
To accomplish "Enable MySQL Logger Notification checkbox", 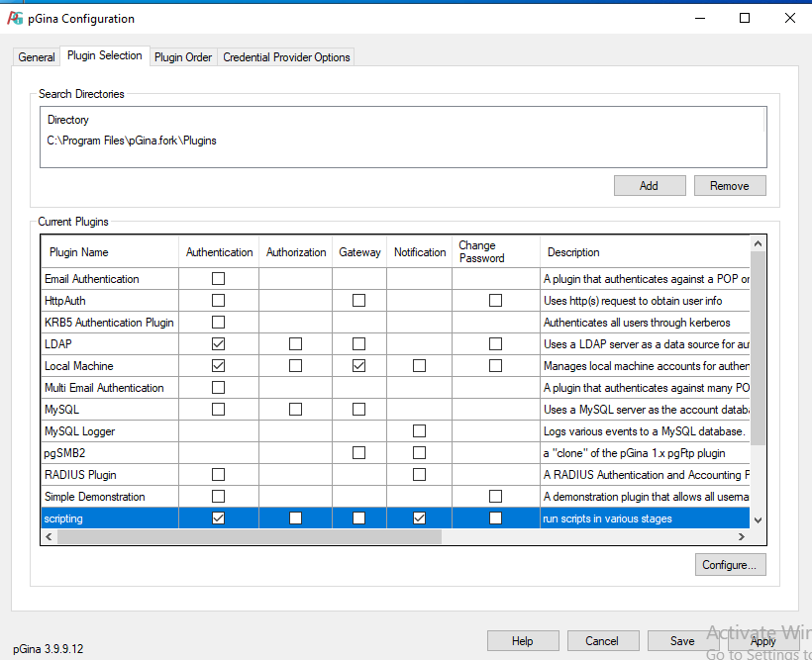I will tap(419, 431).
